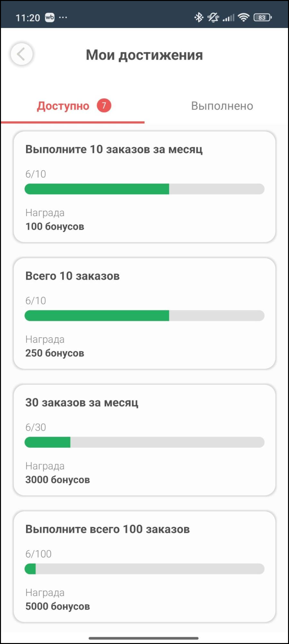Tap the Bluetooth status icon
Image resolution: width=289 pixels, height=644 pixels.
coord(199,17)
